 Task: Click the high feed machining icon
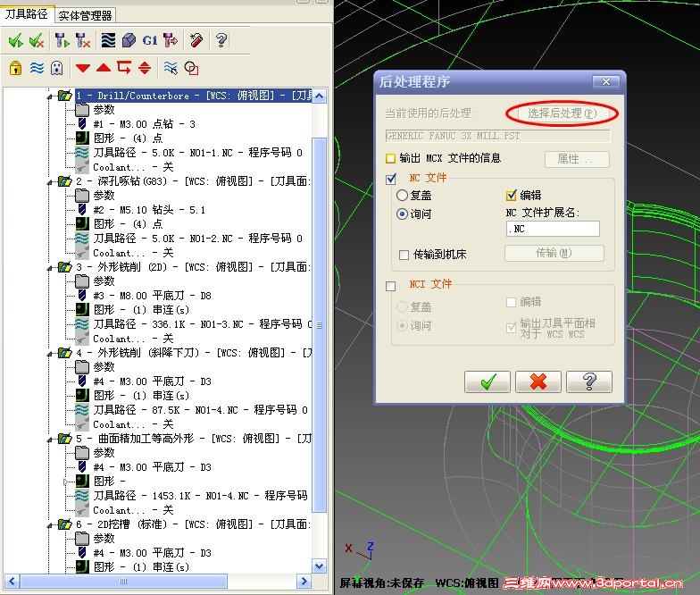tap(171, 41)
